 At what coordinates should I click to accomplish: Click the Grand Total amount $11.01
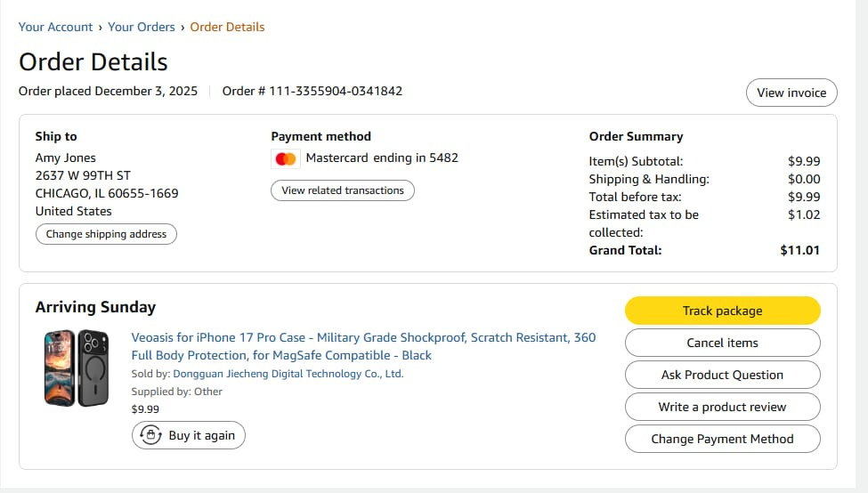click(799, 250)
